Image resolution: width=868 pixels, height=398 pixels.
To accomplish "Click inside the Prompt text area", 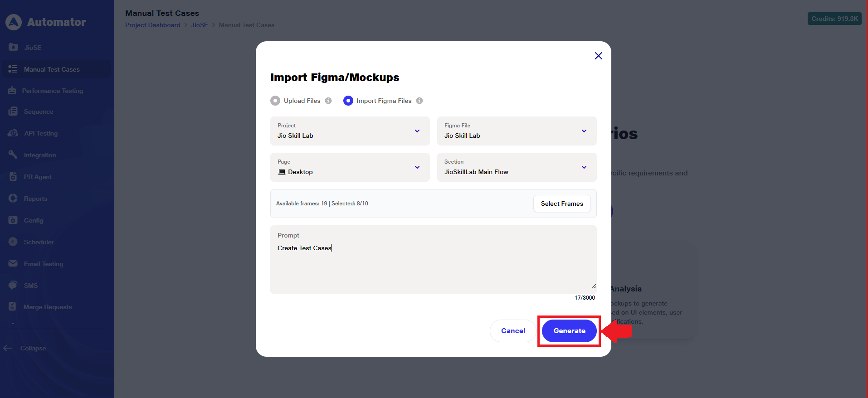I will [433, 267].
